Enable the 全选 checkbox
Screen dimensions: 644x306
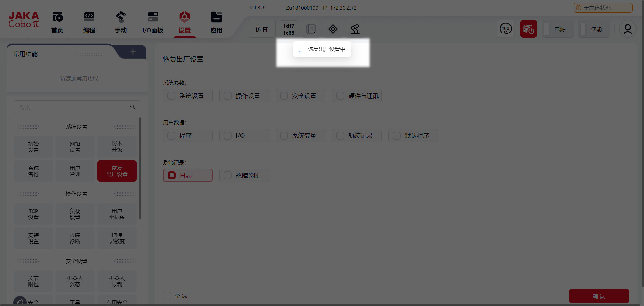(x=167, y=296)
